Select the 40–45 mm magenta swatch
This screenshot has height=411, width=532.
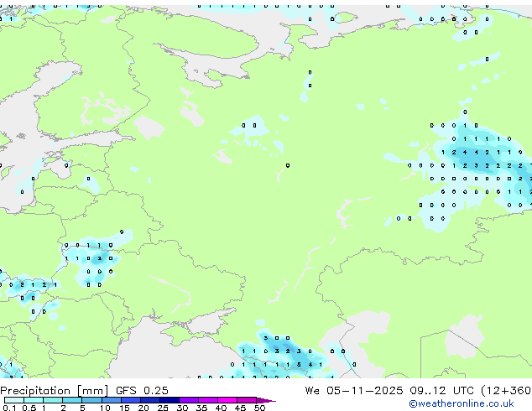(x=227, y=400)
